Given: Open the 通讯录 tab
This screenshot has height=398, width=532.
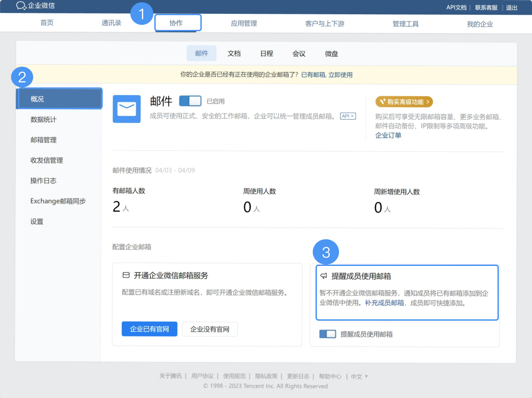Looking at the screenshot, I should tap(111, 23).
